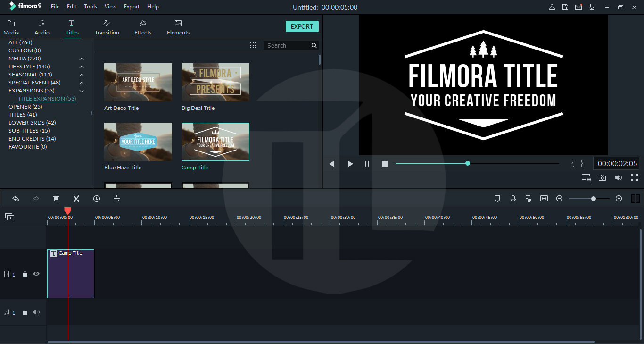Collapse the SPECIAL EVENT (48) category
This screenshot has width=644, height=344.
pyautogui.click(x=82, y=83)
